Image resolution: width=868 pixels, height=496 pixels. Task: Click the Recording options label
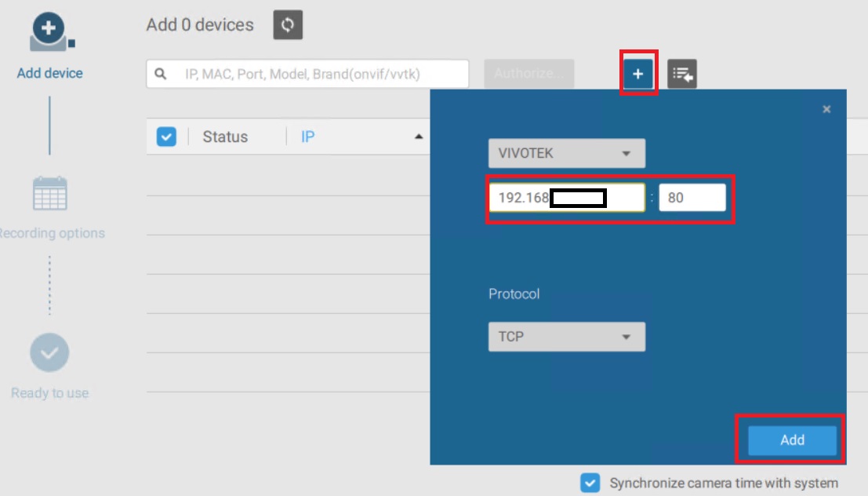[51, 233]
